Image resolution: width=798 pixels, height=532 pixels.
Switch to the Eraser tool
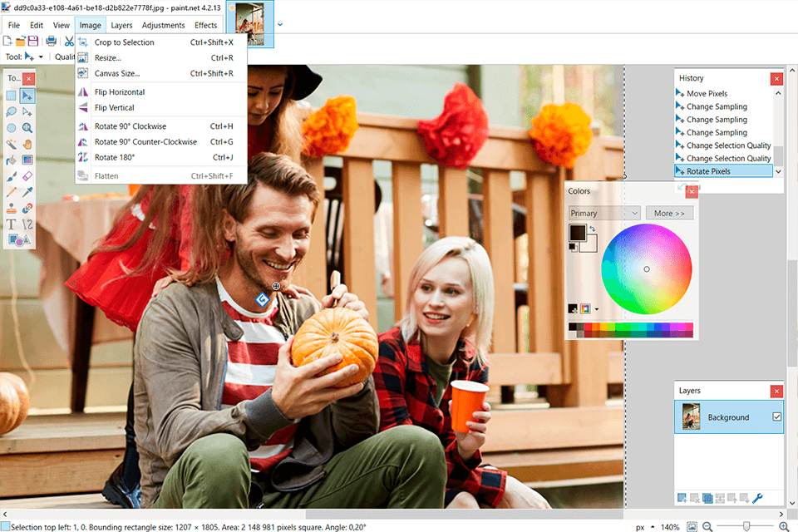click(27, 175)
